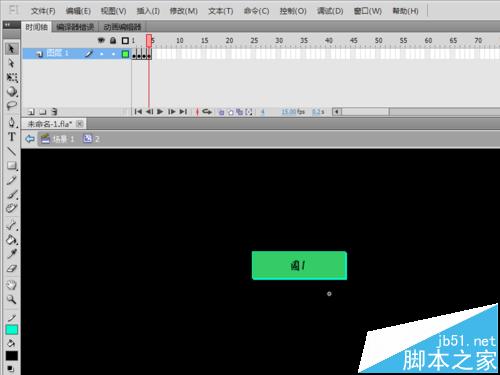Image resolution: width=500 pixels, height=375 pixels.
Task: Toggle all layers outline view square
Action: click(125, 41)
